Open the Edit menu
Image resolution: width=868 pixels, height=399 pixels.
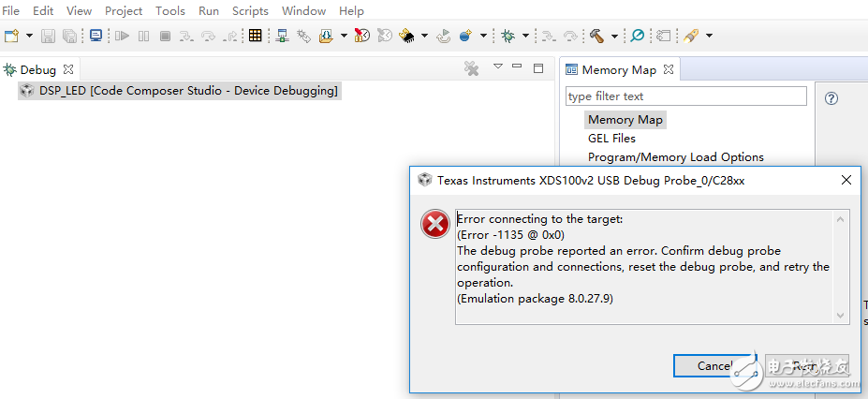tap(43, 10)
